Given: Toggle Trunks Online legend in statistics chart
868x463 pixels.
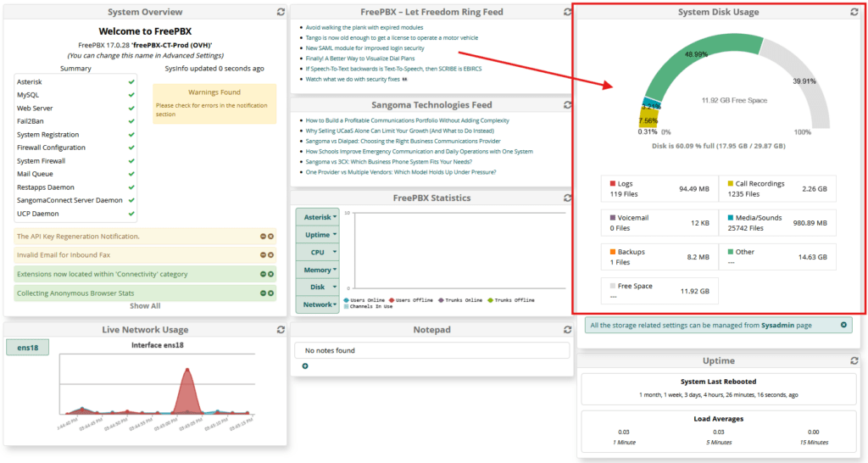Looking at the screenshot, I should [460, 300].
